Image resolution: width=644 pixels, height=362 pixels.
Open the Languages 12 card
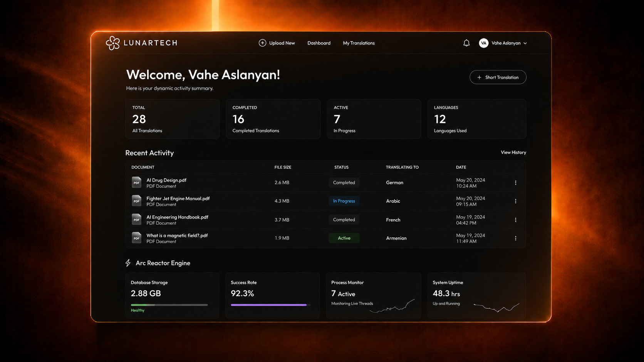coord(477,119)
